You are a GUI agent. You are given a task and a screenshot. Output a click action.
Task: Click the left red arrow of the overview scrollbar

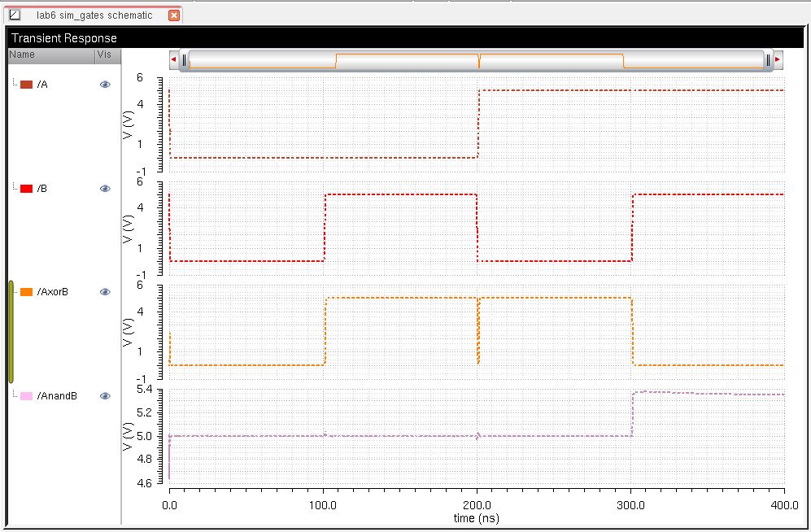pyautogui.click(x=172, y=59)
